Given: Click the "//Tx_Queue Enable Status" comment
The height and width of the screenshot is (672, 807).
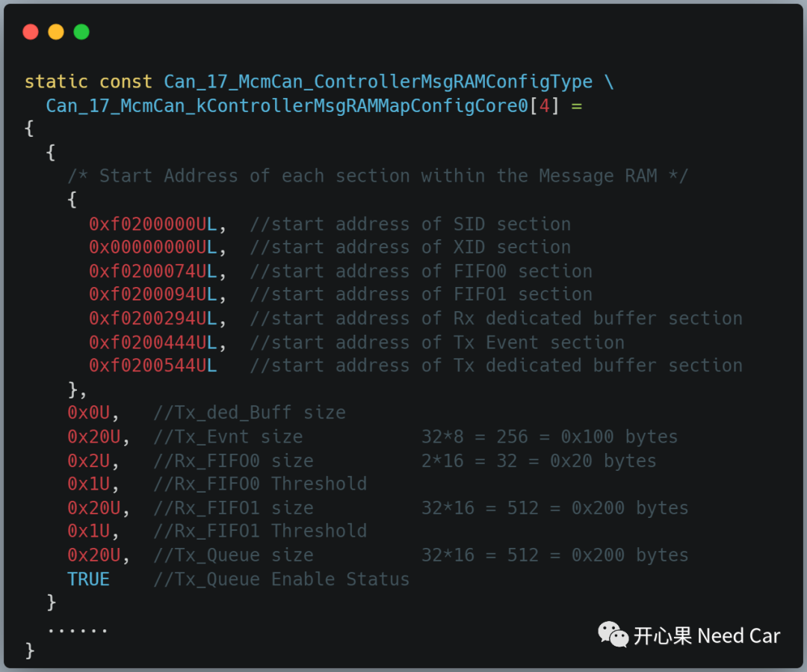Looking at the screenshot, I should (281, 579).
